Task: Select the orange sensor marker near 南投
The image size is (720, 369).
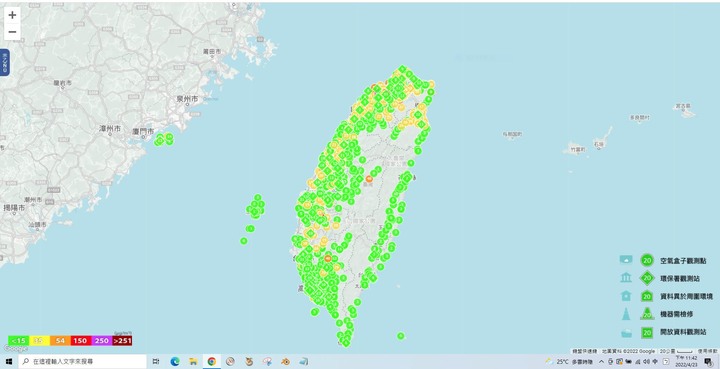Action: pos(369,179)
